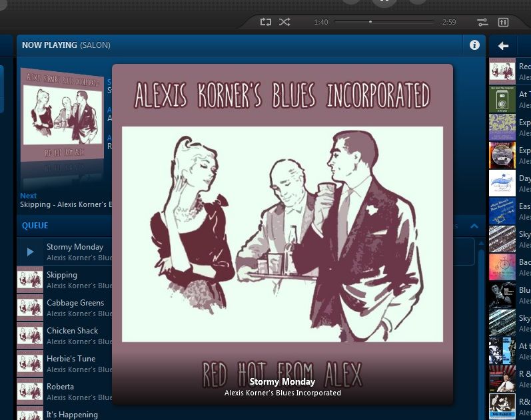531x420 pixels.
Task: Collapse the Queue with the chevron
Action: [474, 226]
